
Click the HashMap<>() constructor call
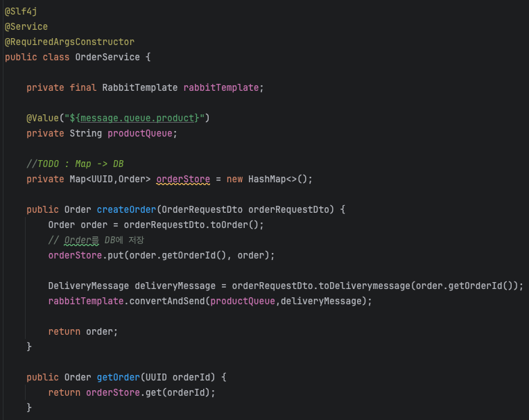[277, 179]
